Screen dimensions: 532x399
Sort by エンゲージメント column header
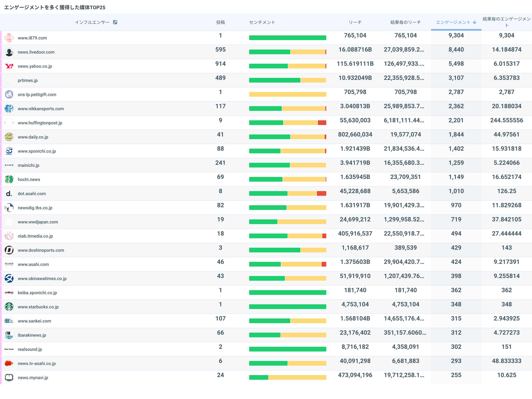pos(453,22)
